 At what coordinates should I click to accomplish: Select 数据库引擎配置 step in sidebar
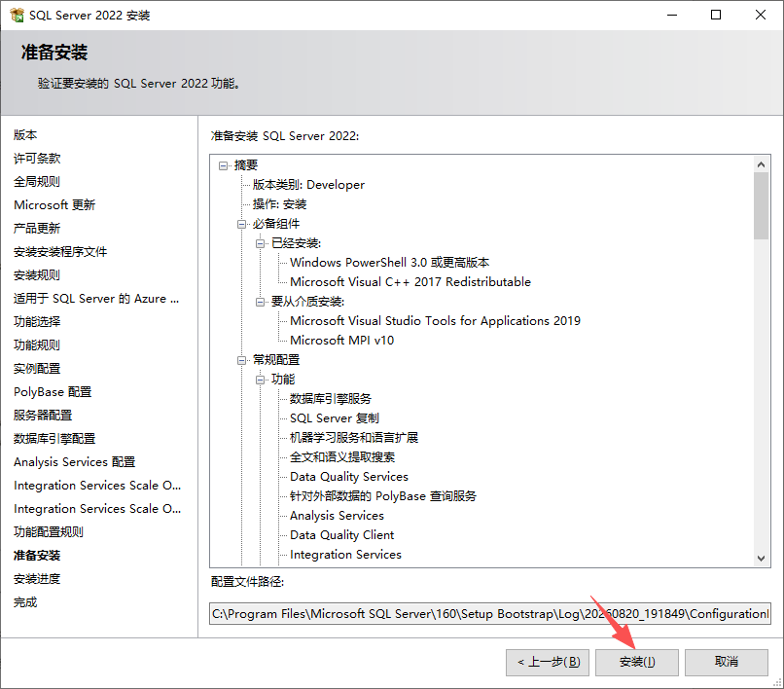[54, 438]
